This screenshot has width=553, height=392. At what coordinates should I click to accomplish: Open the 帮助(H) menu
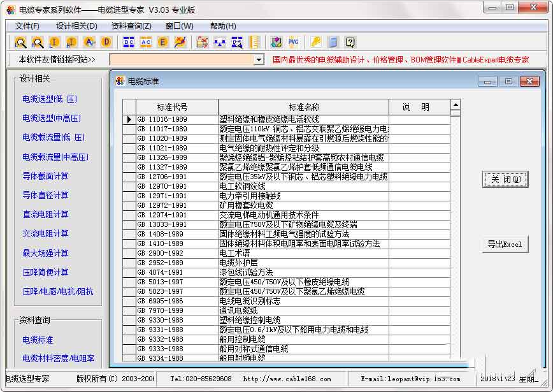(x=223, y=26)
